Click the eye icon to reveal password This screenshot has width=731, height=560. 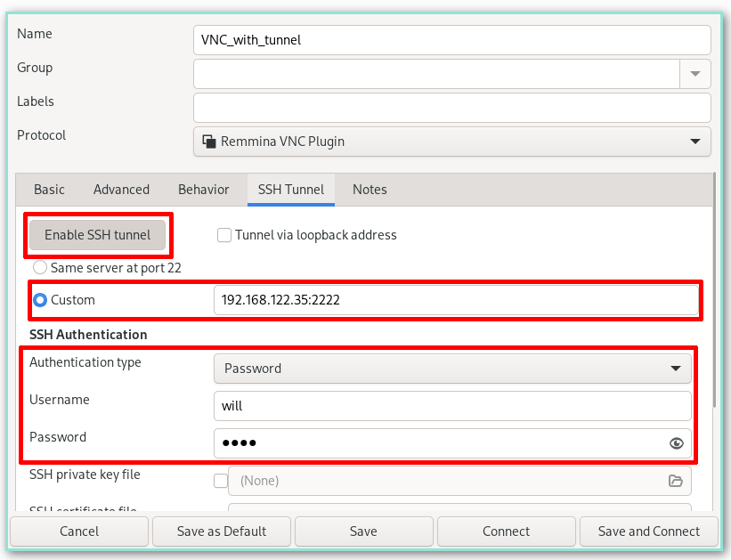click(x=677, y=443)
